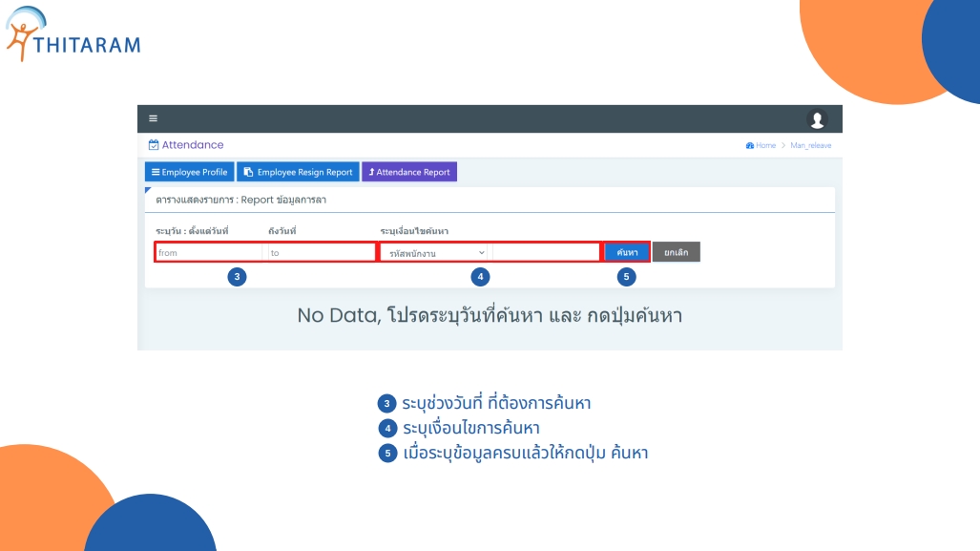
Task: Click the 'to' end date field
Action: coord(321,252)
